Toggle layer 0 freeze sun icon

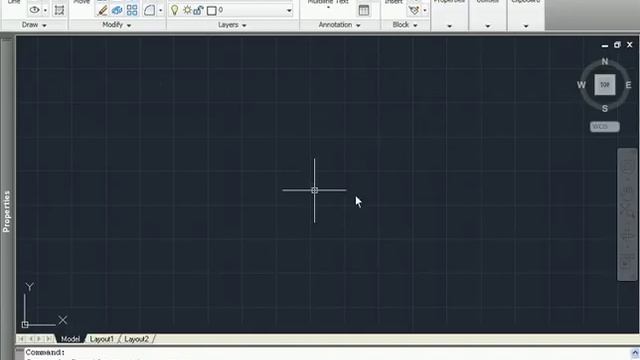coord(187,10)
